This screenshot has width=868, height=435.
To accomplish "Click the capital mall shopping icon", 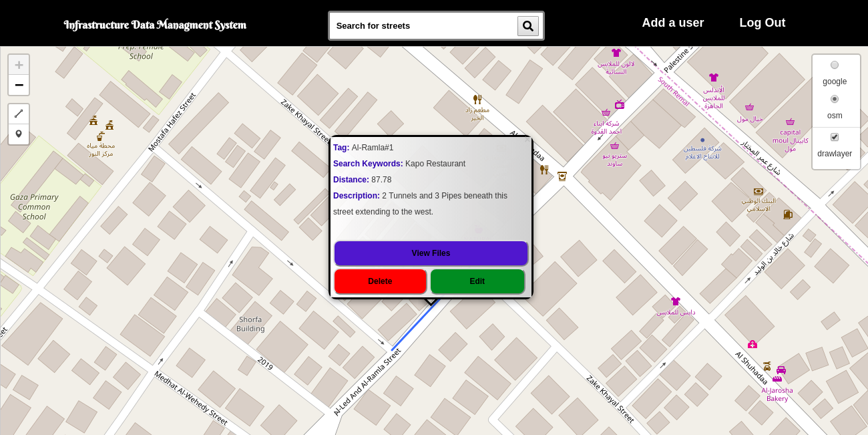I will [790, 122].
